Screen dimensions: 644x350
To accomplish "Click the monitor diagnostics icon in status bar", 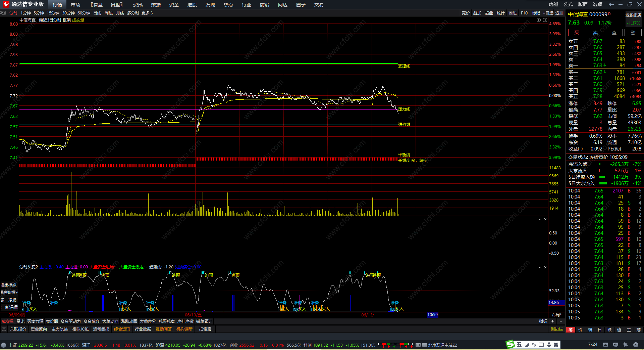I will [x=615, y=345].
